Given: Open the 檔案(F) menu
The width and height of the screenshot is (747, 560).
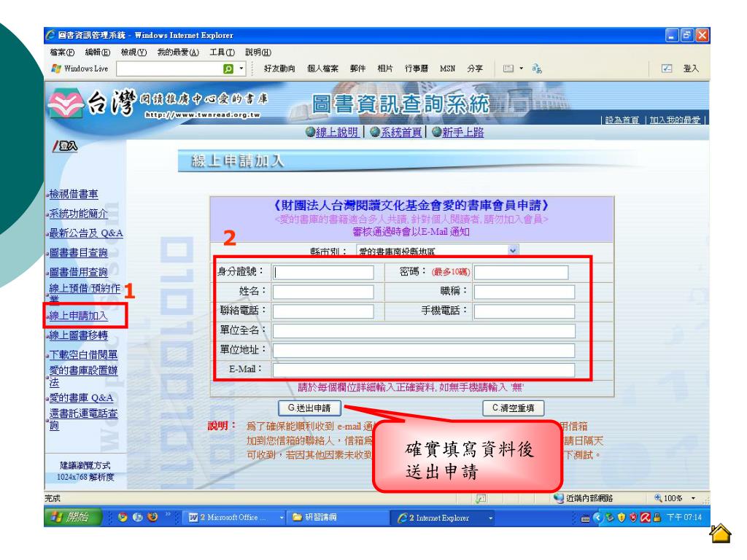Looking at the screenshot, I should pyautogui.click(x=62, y=52).
